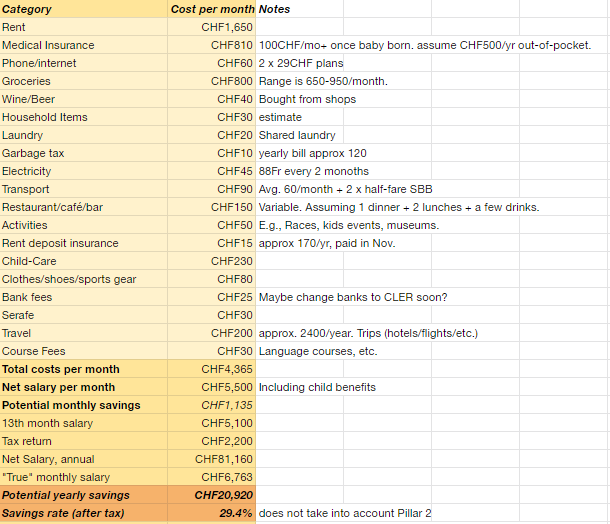
Task: Select the CHF80 clothes cost cell
Action: click(x=212, y=279)
